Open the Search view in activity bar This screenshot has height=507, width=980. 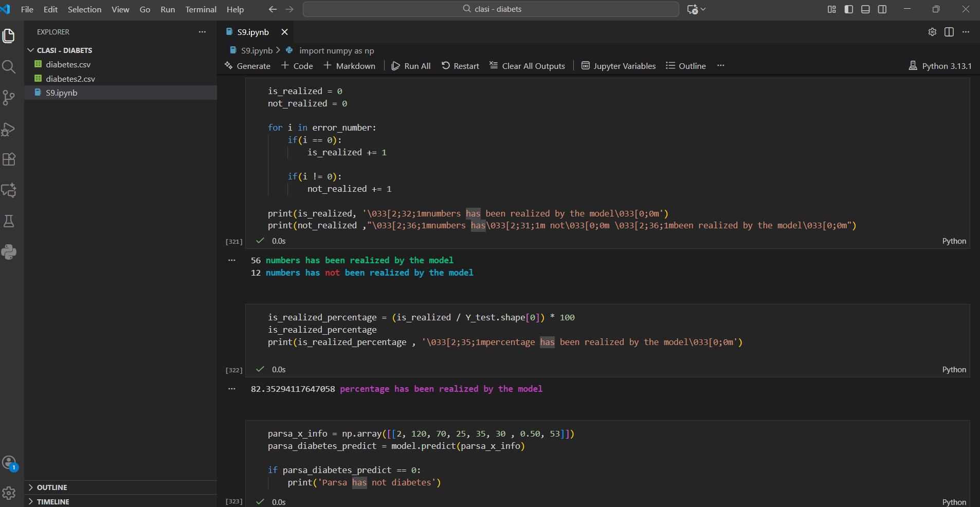(9, 67)
